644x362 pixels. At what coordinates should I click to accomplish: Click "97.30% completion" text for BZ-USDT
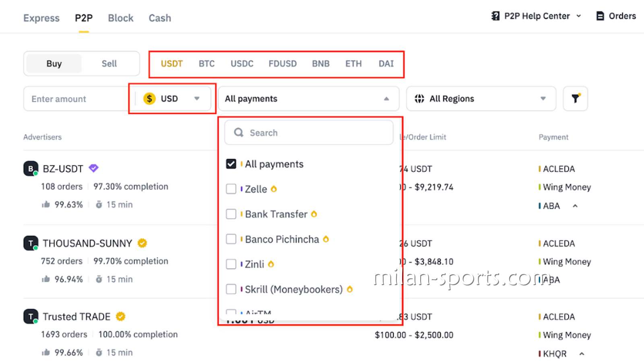pos(131,187)
